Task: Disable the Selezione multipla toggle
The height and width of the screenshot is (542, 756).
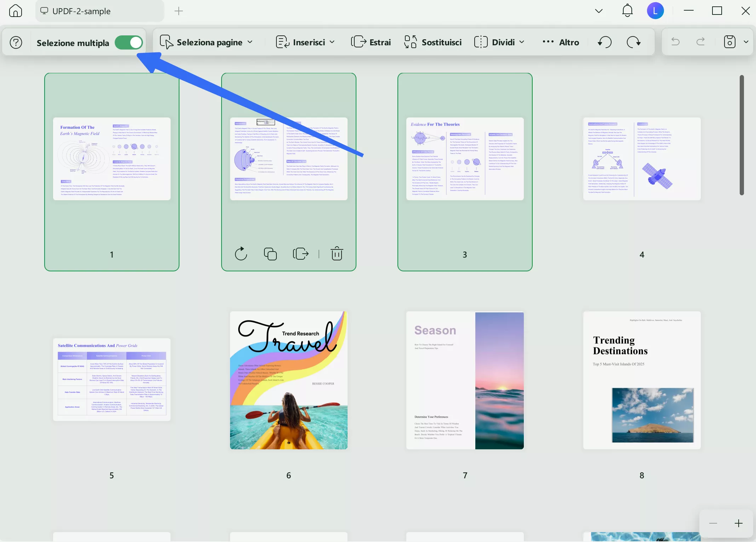Action: coord(129,42)
